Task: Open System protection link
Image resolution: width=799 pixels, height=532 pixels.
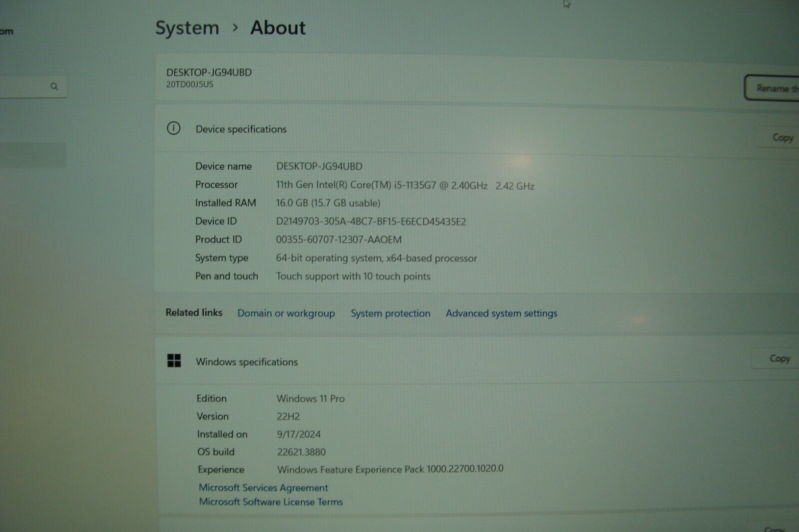Action: [x=390, y=313]
